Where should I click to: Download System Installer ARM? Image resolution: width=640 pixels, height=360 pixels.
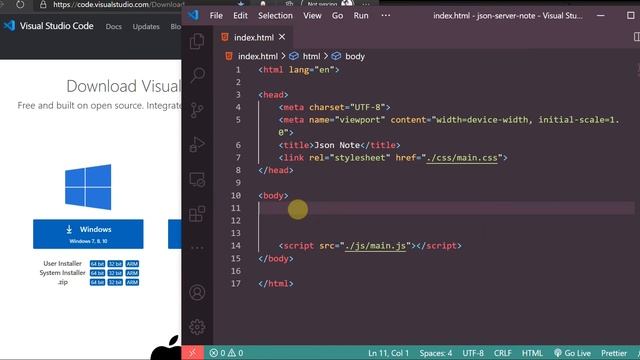(x=132, y=273)
